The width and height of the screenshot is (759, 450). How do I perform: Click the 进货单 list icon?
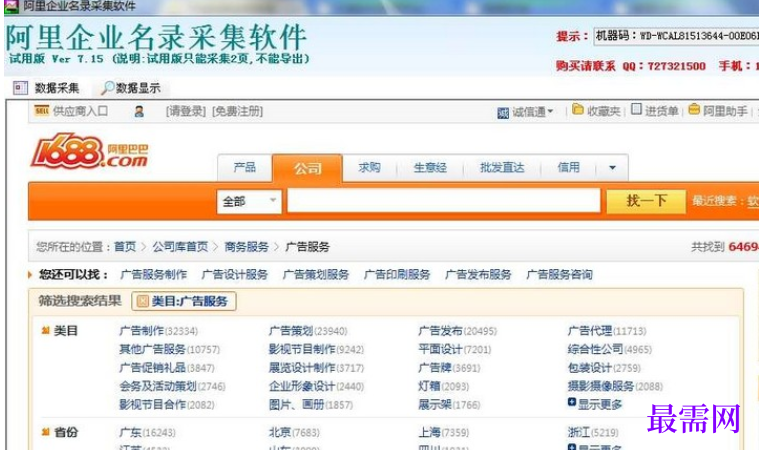(x=637, y=109)
